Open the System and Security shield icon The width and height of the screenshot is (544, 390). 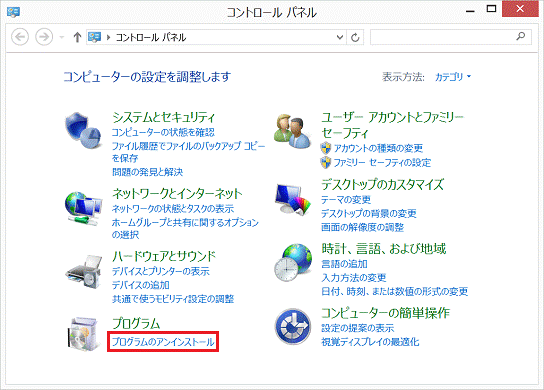(83, 131)
